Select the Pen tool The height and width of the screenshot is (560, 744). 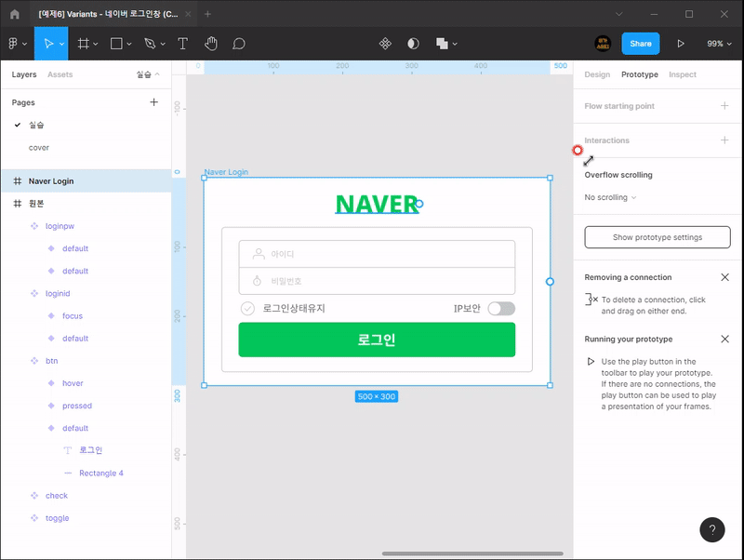(x=150, y=44)
